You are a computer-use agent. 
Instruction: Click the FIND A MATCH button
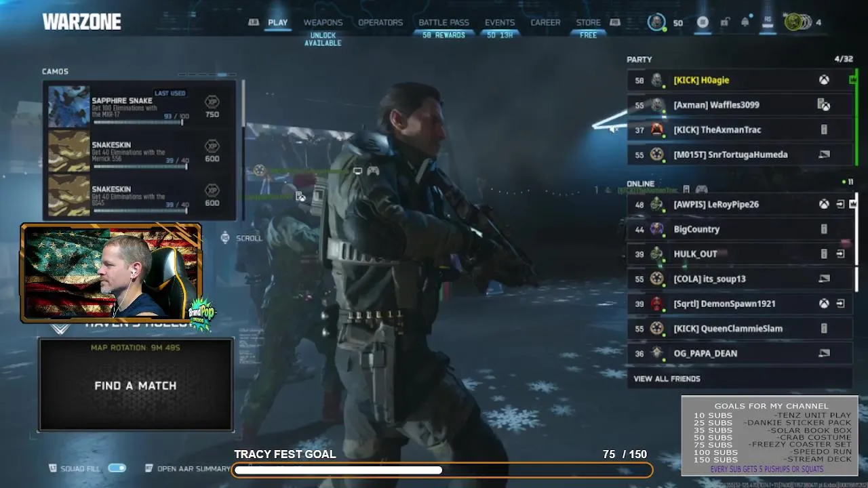coord(136,384)
